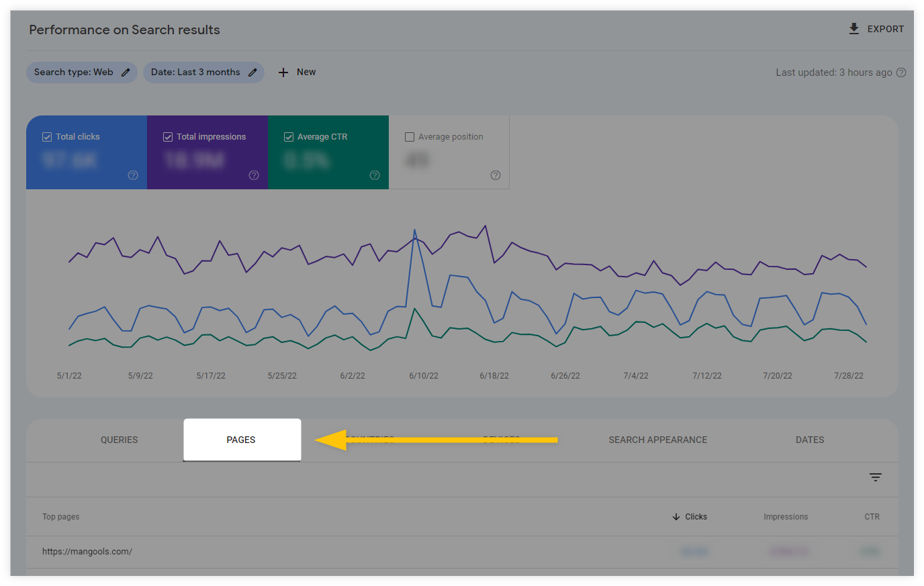Screen dimensions: 924x586
Task: Open help tooltip on Average position card
Action: [495, 175]
